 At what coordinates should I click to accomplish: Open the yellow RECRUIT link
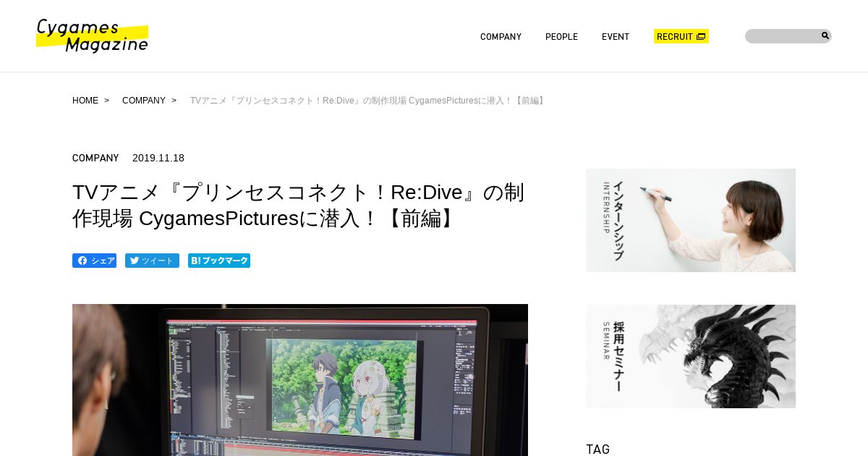point(681,36)
